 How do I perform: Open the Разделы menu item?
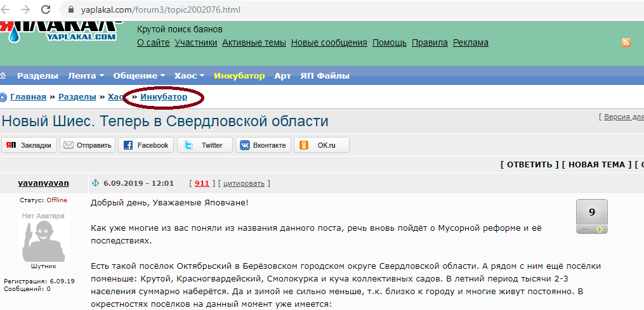coord(38,76)
